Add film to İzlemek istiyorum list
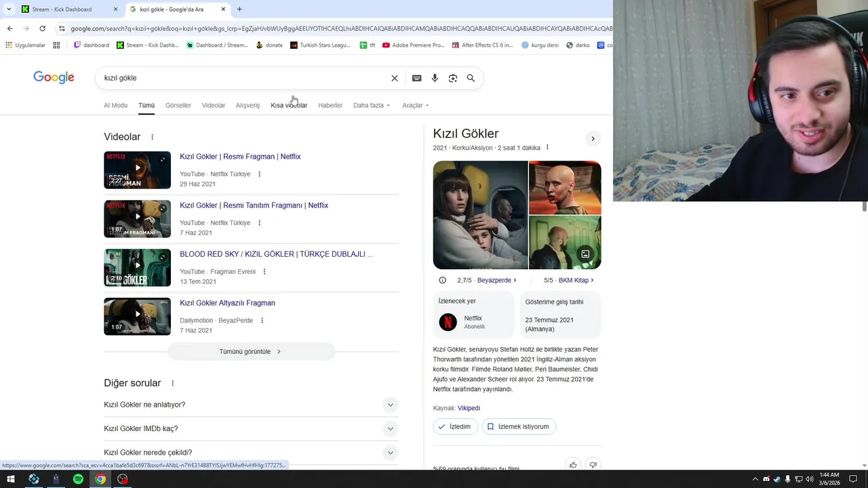This screenshot has height=488, width=868. pyautogui.click(x=519, y=426)
